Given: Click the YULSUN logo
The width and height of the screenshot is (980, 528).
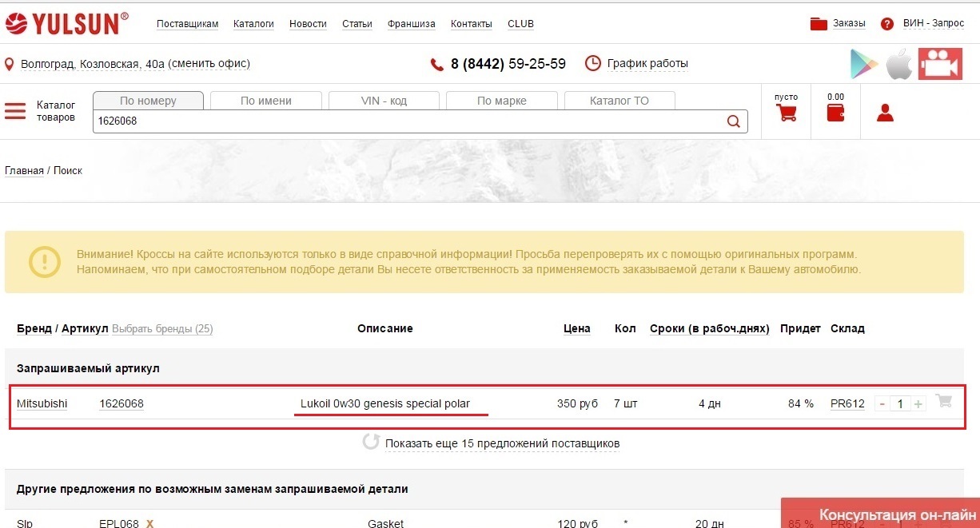Looking at the screenshot, I should [x=66, y=23].
